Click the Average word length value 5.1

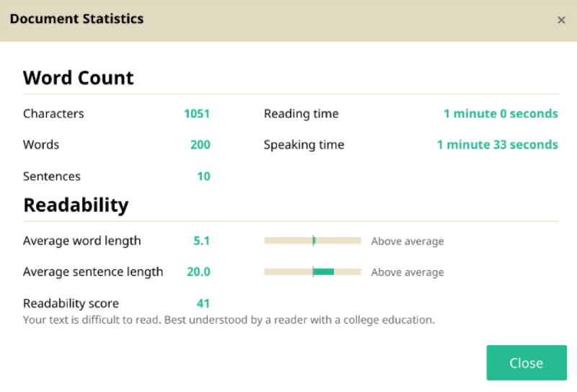(201, 241)
